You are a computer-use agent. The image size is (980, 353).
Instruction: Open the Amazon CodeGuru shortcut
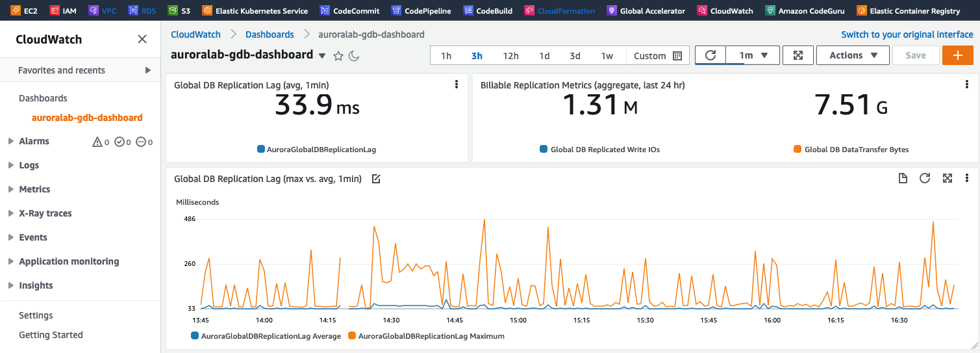[x=805, y=10]
